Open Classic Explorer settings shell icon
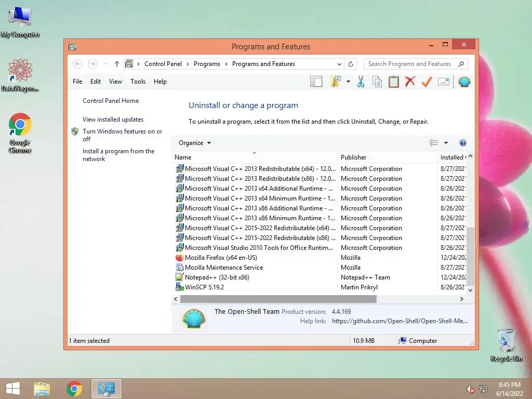 464,82
